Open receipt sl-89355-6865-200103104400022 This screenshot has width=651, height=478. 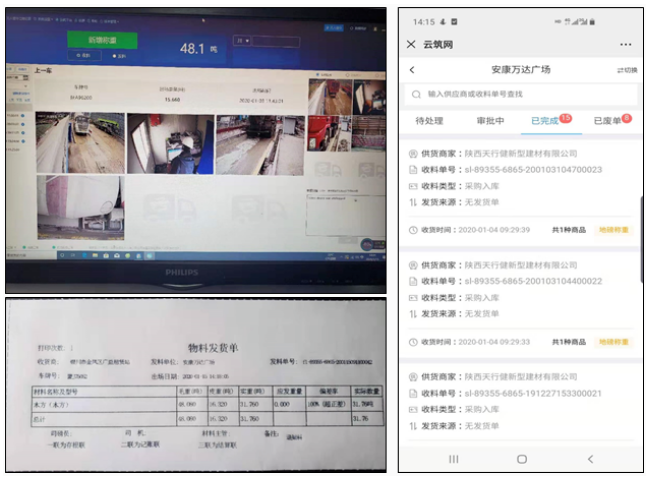point(533,281)
